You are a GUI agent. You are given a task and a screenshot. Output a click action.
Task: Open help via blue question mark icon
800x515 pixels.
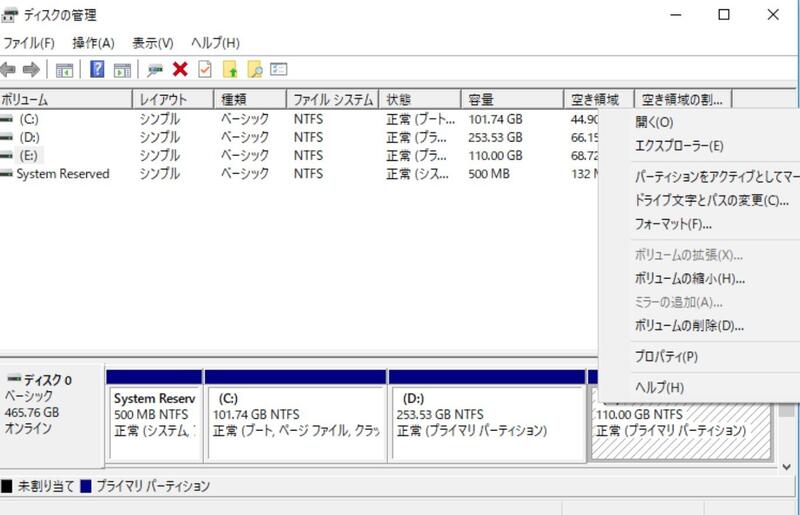point(97,69)
